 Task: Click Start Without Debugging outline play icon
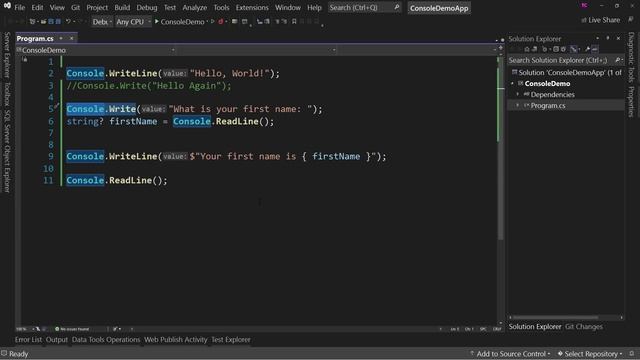click(212, 21)
